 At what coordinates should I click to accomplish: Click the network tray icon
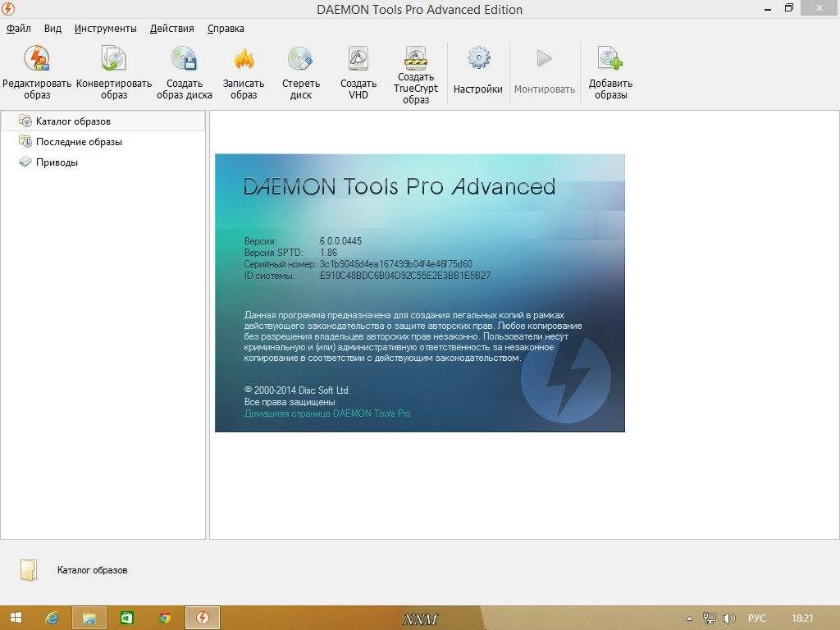tap(709, 619)
